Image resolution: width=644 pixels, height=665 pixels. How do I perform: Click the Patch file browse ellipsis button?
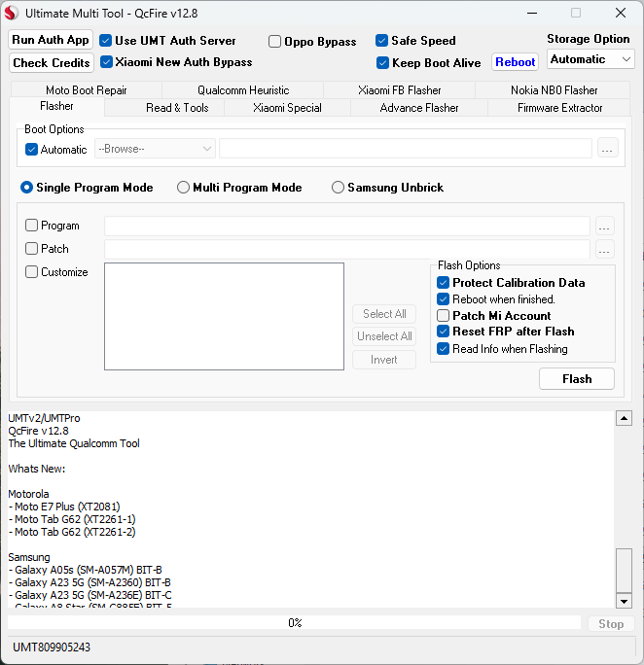click(605, 249)
